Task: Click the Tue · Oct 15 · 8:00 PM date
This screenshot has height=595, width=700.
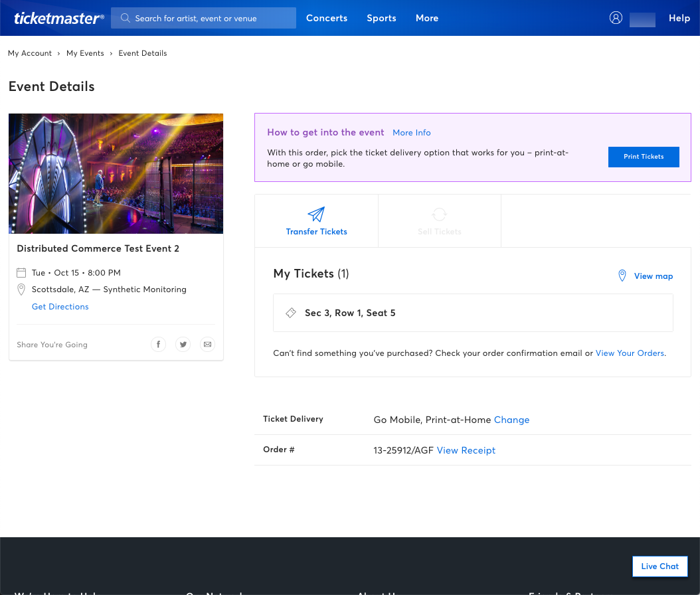Action: [76, 273]
